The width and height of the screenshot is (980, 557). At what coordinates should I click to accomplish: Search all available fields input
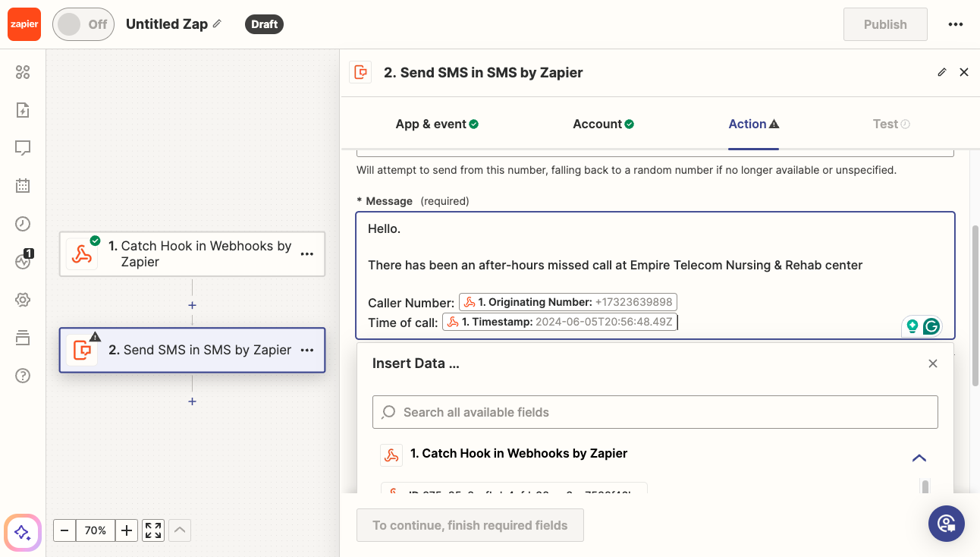(x=655, y=412)
